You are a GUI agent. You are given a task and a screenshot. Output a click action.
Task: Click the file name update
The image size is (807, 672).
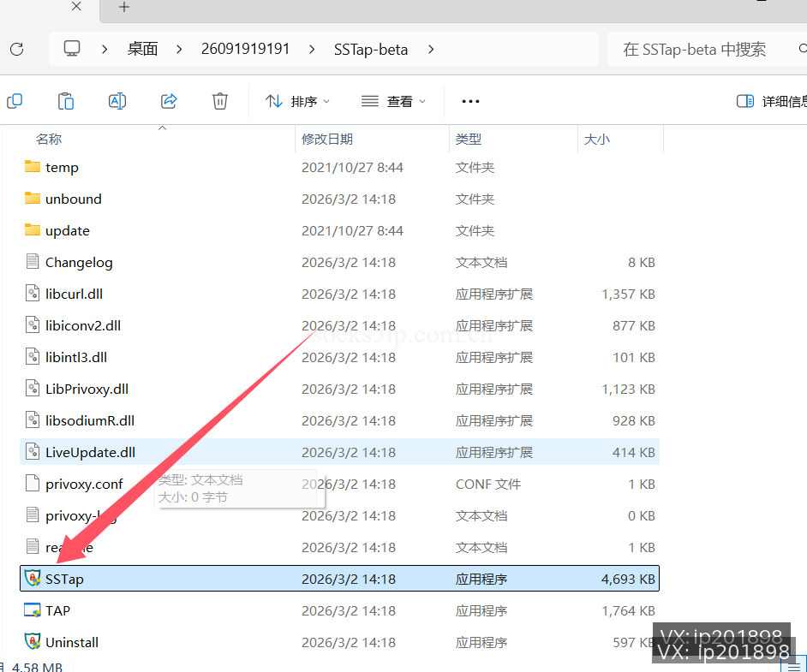tap(68, 231)
